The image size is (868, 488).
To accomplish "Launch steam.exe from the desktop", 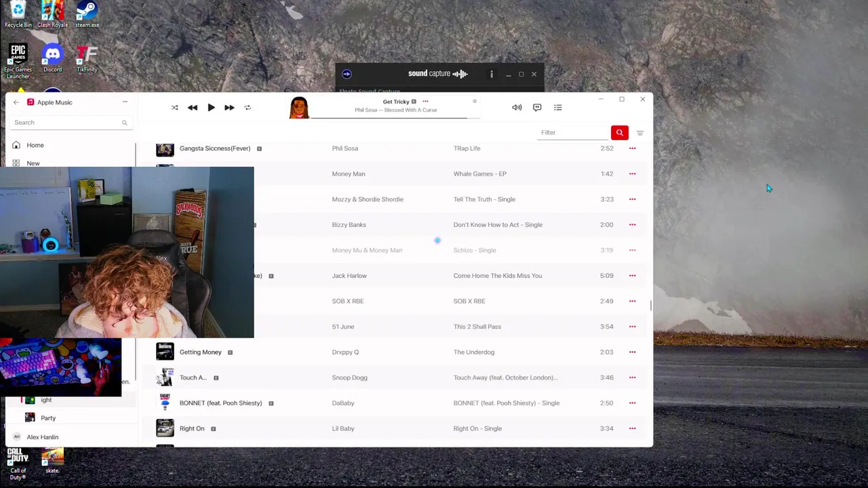I will [87, 15].
